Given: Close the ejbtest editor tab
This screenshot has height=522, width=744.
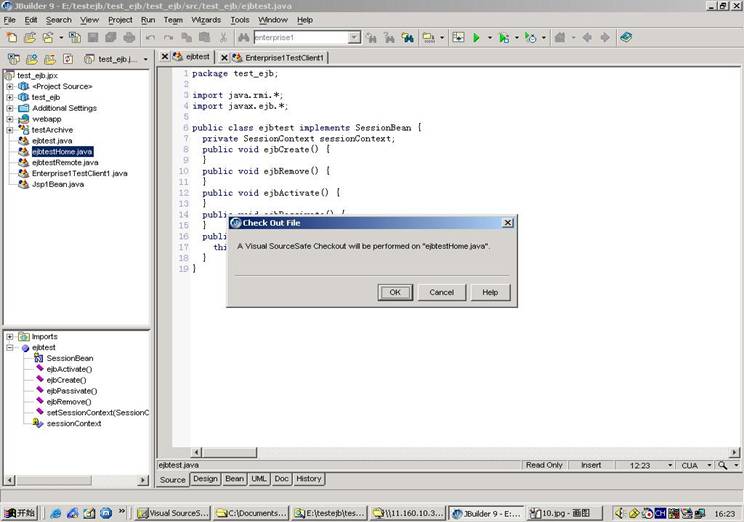Looking at the screenshot, I should tap(164, 56).
